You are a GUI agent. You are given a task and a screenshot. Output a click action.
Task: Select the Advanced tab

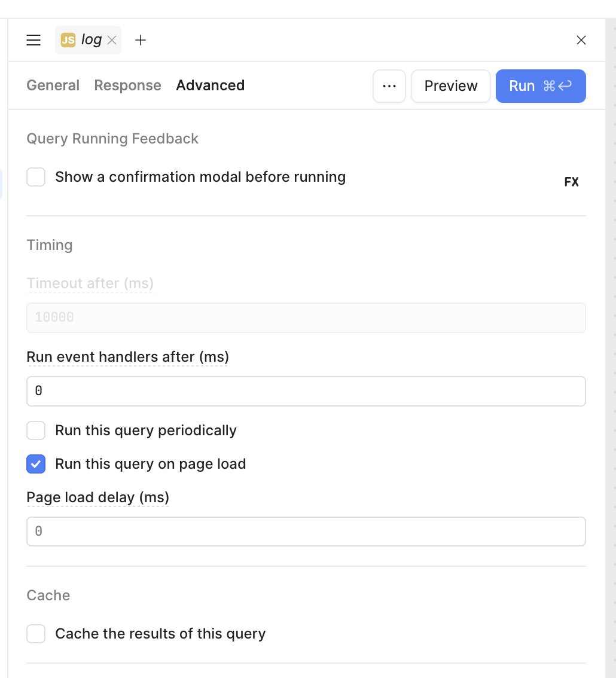coord(210,85)
